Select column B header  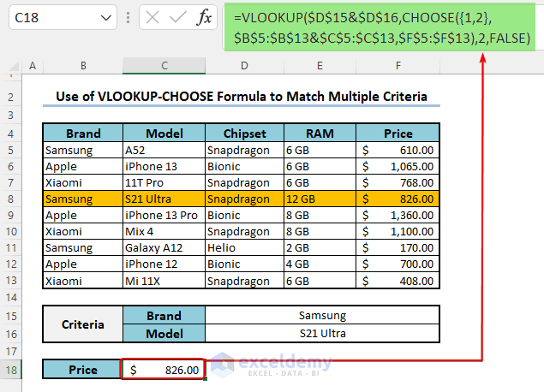tap(83, 66)
